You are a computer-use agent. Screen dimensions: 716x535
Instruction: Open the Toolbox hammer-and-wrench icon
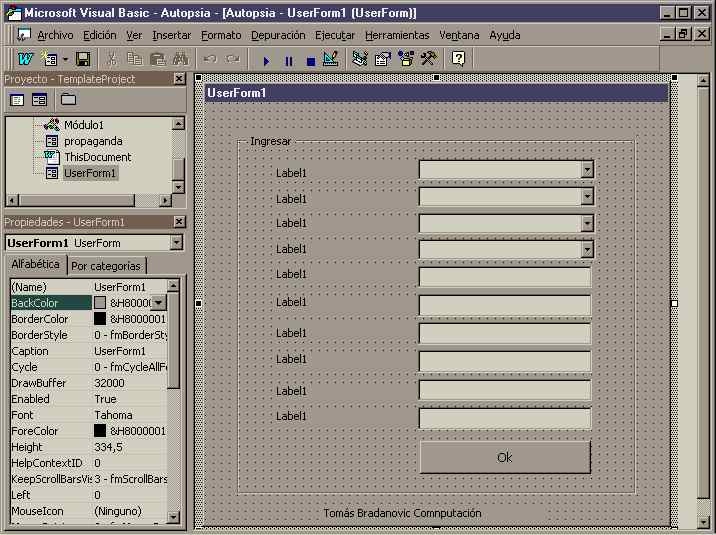[x=428, y=60]
